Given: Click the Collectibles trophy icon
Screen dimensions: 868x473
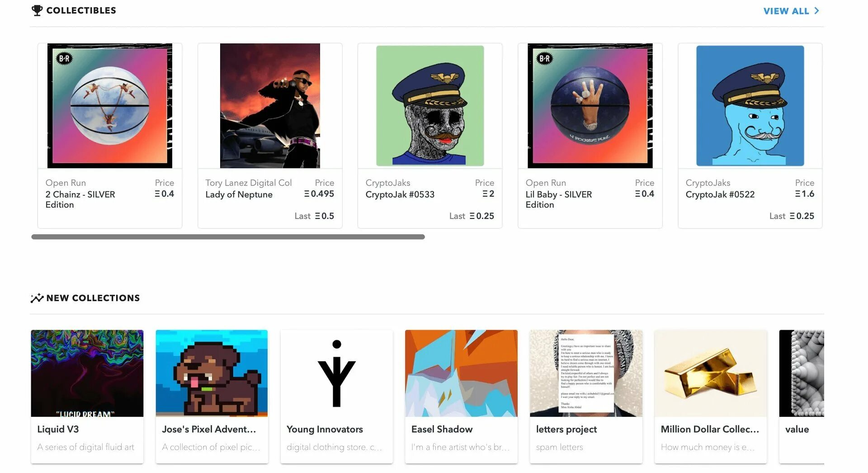Looking at the screenshot, I should 37,10.
